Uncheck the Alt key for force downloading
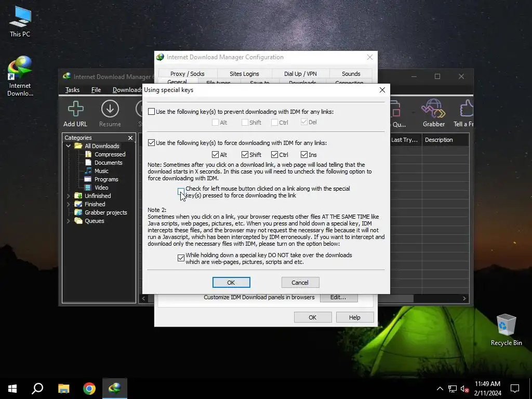The height and width of the screenshot is (399, 532). pyautogui.click(x=215, y=155)
